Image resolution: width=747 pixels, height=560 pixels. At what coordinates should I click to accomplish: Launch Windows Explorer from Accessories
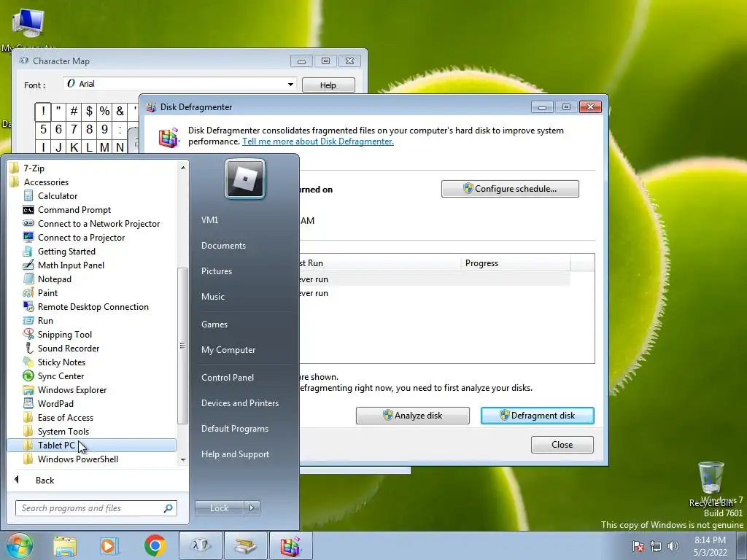[x=72, y=389]
